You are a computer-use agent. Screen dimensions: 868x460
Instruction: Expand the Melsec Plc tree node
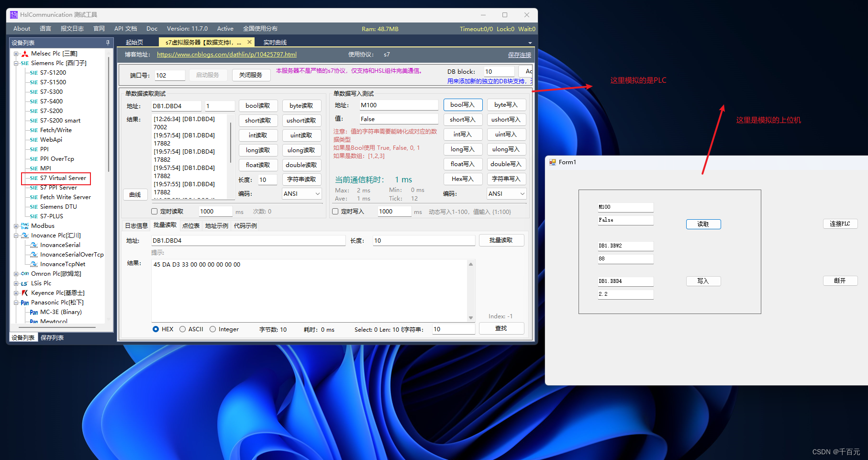pyautogui.click(x=16, y=54)
